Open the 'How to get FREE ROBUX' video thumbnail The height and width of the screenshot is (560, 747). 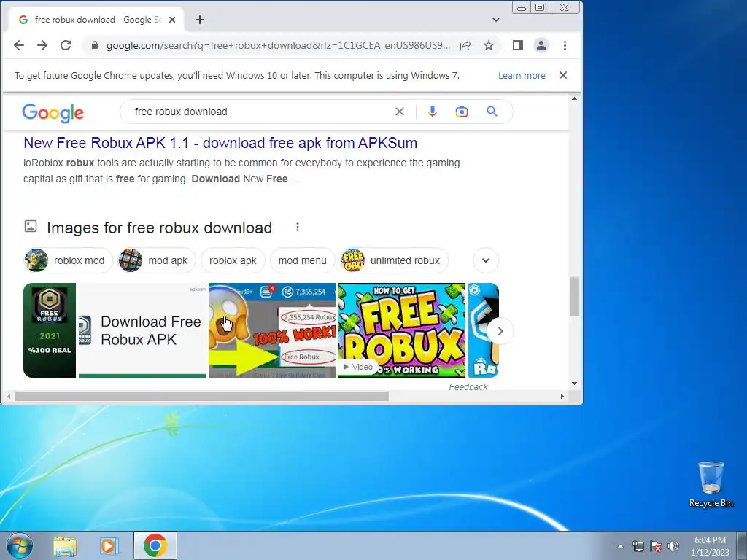[402, 330]
